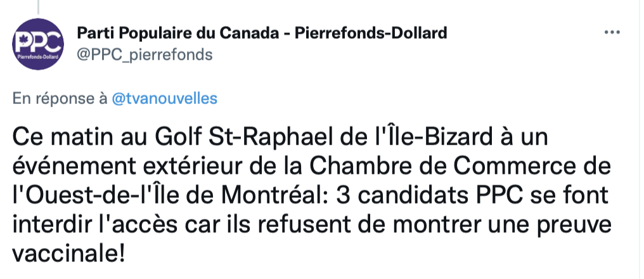Click the purple PPC profile avatar
Viewport: 644px width, 279px height.
tap(38, 44)
